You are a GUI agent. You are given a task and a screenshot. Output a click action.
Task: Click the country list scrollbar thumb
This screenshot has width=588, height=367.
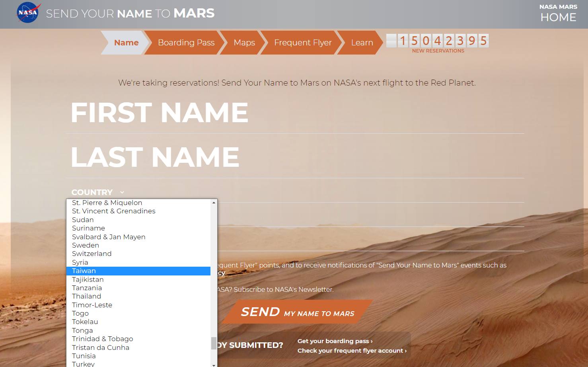[214, 343]
